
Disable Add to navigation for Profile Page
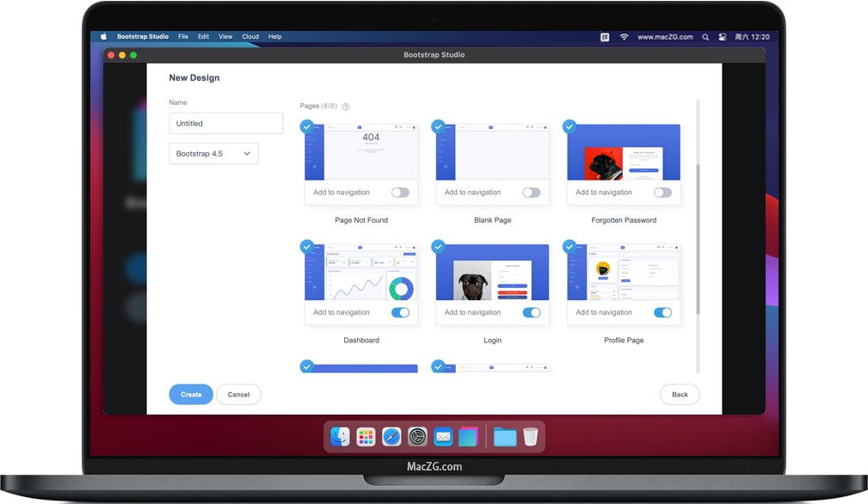pos(662,312)
